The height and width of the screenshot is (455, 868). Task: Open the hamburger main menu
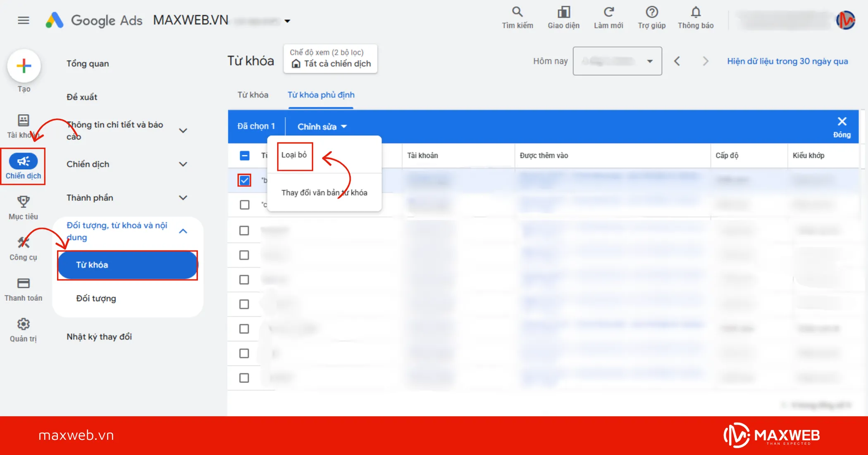(24, 20)
